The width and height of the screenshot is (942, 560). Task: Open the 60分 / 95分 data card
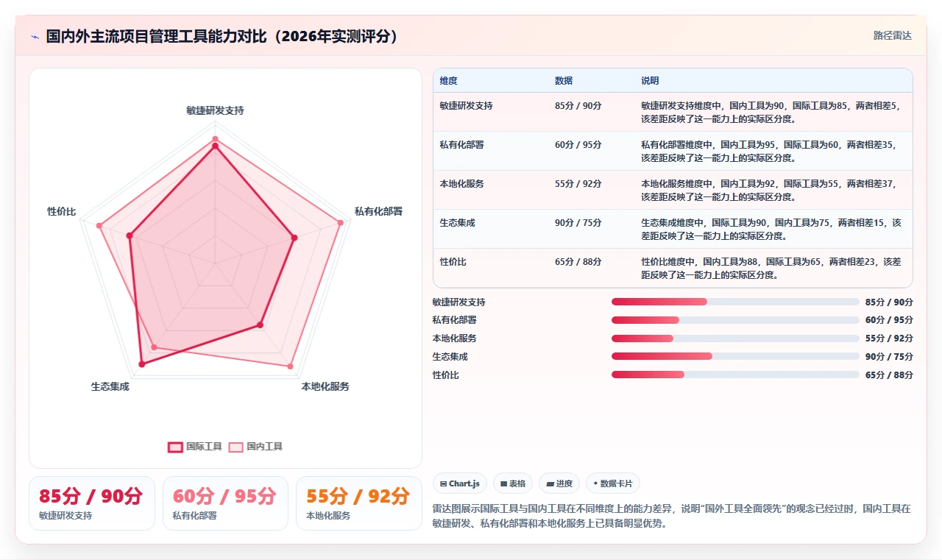click(x=225, y=503)
